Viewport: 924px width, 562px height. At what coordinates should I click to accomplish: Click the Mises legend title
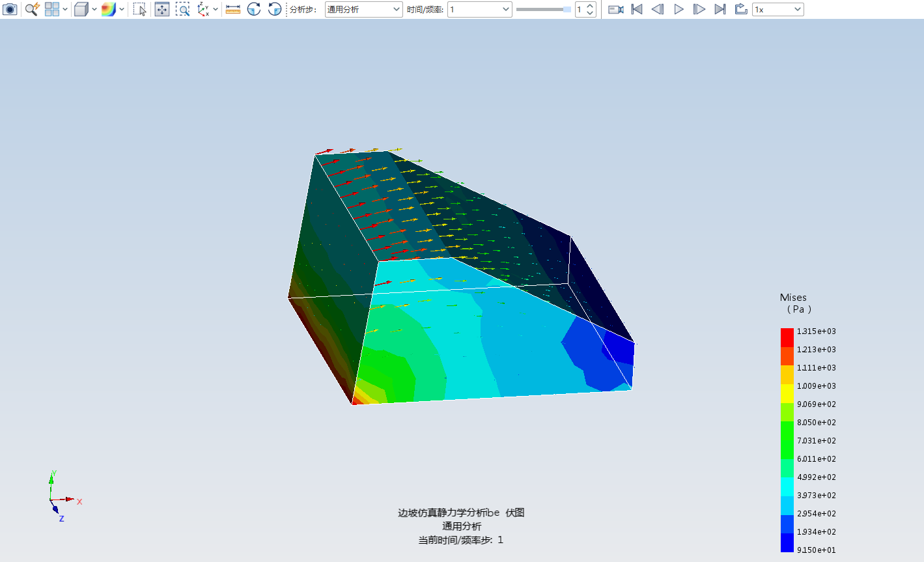[793, 298]
